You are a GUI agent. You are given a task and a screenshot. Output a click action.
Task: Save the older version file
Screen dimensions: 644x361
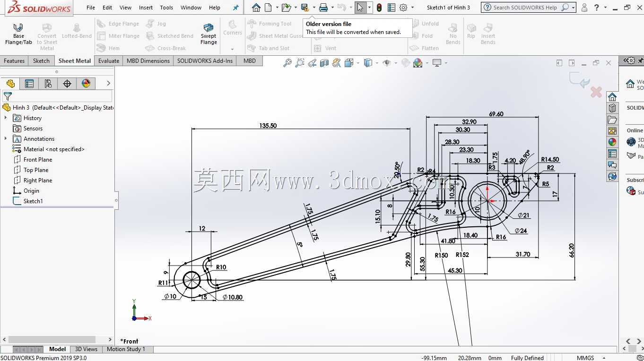(x=305, y=8)
